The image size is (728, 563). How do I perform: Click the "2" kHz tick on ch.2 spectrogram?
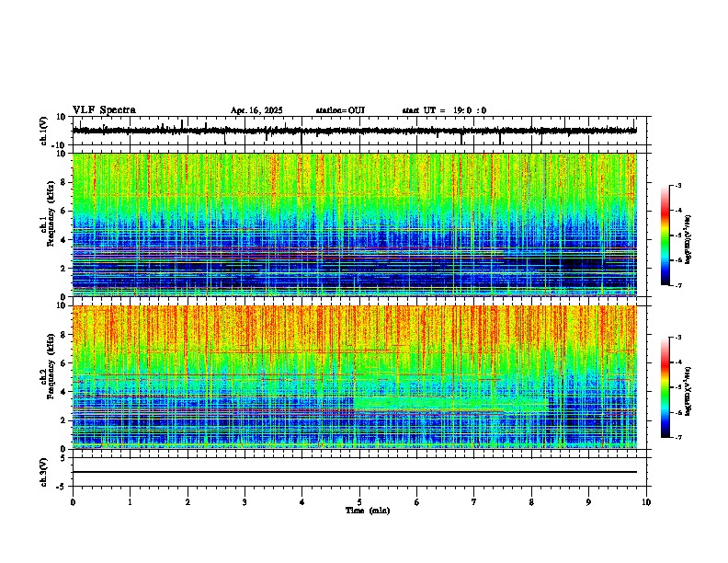click(x=63, y=420)
